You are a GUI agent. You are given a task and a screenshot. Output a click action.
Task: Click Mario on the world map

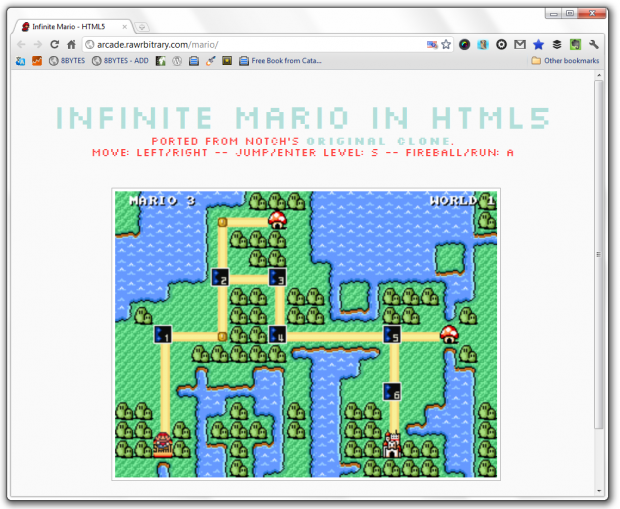pyautogui.click(x=163, y=445)
